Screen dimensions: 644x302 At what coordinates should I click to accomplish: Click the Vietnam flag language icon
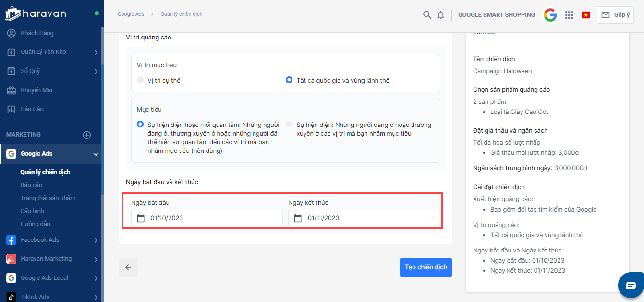tap(586, 15)
